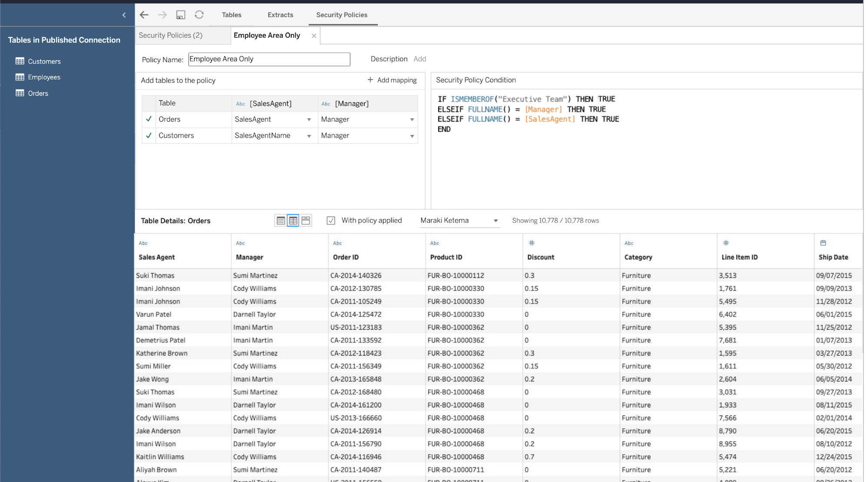Open Manager mapping dropdown for Orders

[x=412, y=119]
